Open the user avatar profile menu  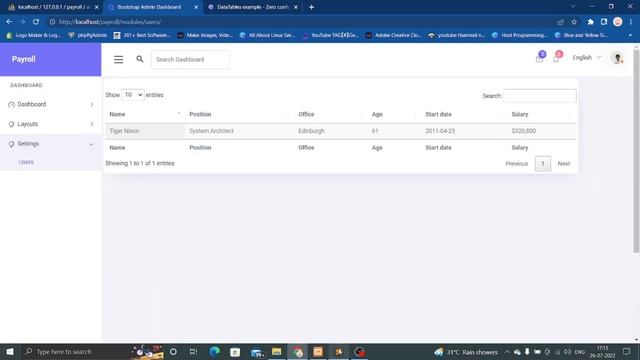(617, 58)
